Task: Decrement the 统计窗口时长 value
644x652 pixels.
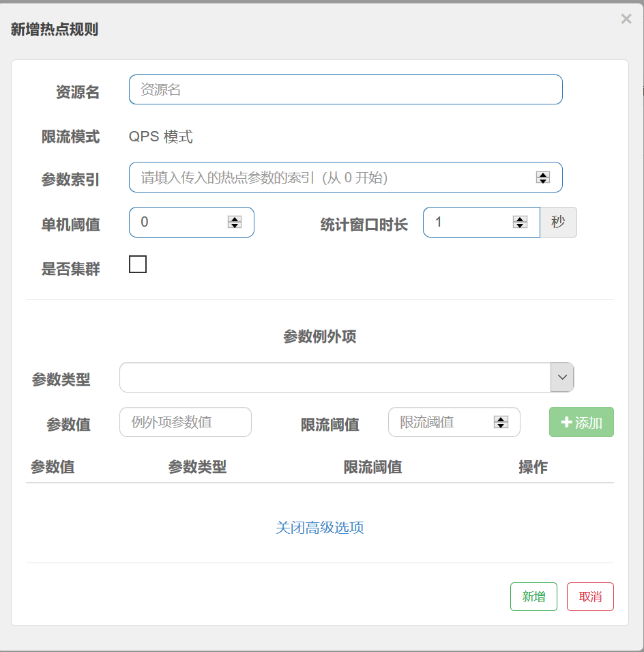Action: click(519, 225)
